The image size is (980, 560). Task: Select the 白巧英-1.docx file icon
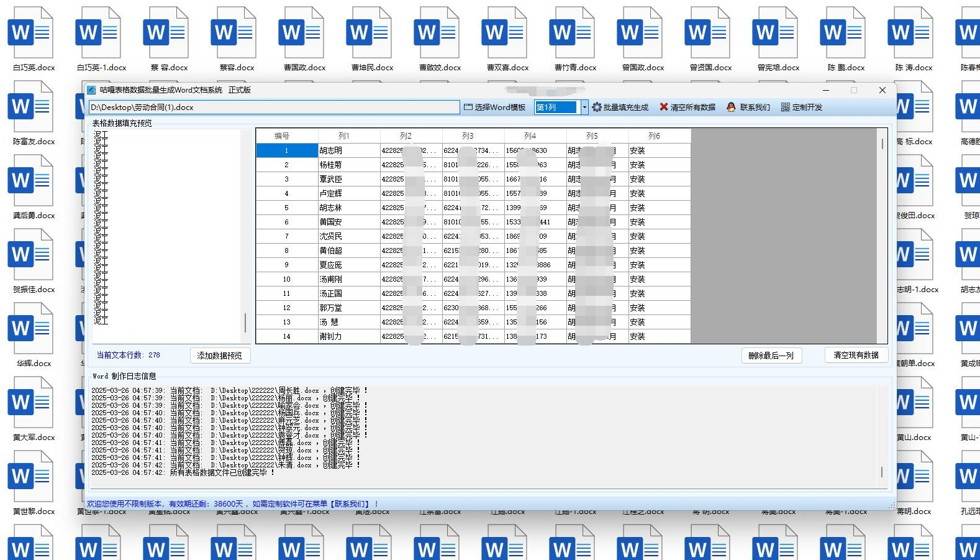98,32
